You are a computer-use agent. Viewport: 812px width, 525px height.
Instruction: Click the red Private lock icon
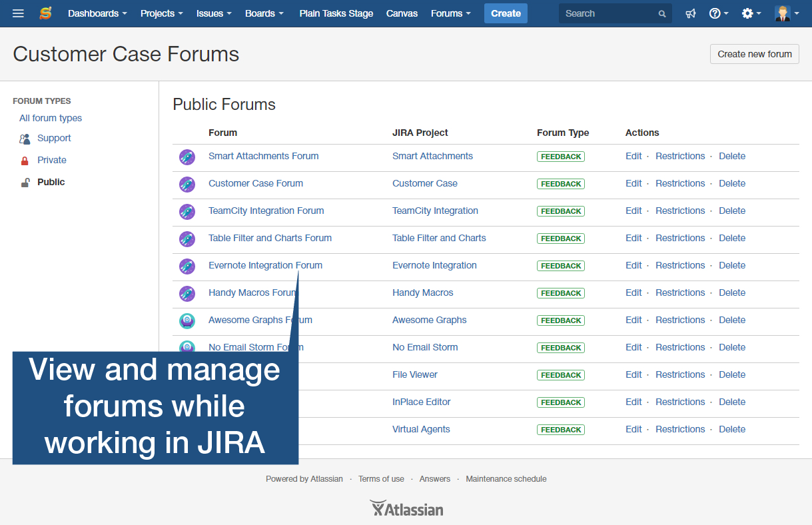click(25, 161)
